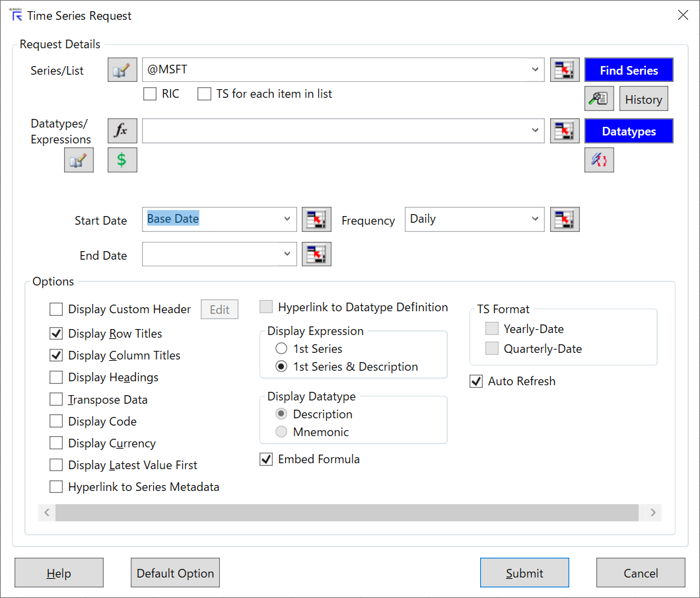Click the Default Option button
The height and width of the screenshot is (598, 700).
coord(175,572)
